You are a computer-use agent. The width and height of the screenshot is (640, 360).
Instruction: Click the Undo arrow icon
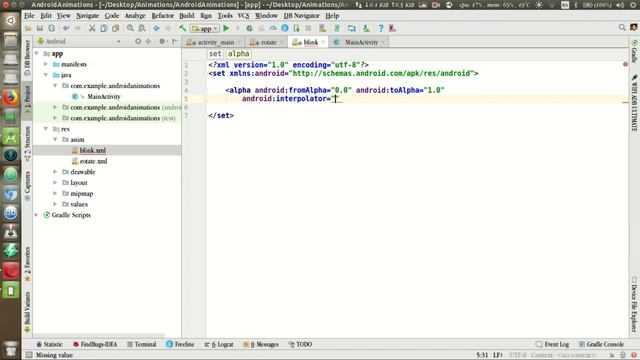(x=66, y=28)
